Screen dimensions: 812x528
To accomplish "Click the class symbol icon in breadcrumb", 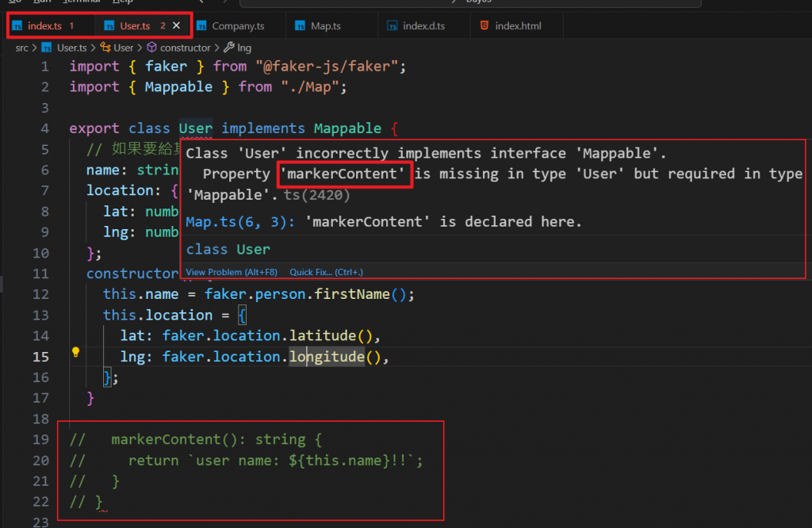I will click(105, 47).
